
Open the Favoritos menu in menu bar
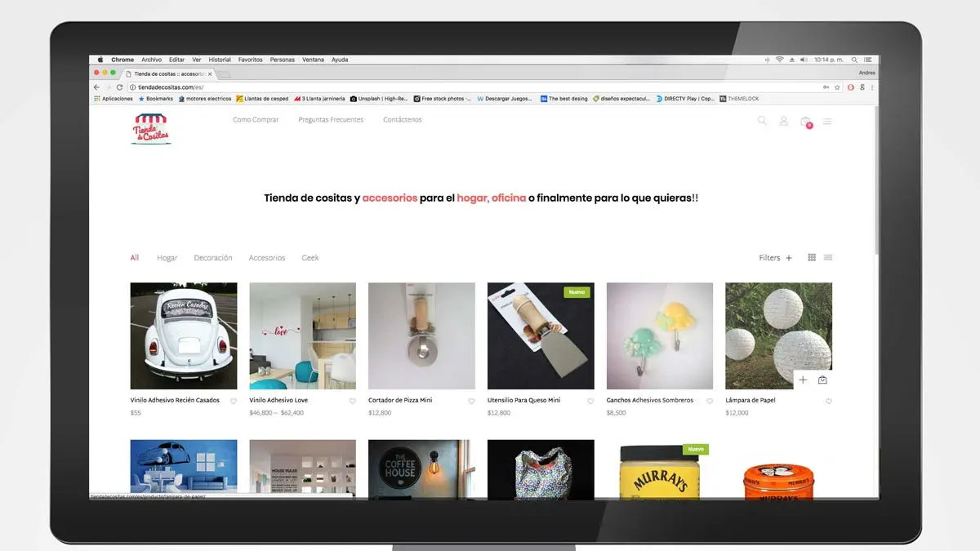(x=250, y=60)
